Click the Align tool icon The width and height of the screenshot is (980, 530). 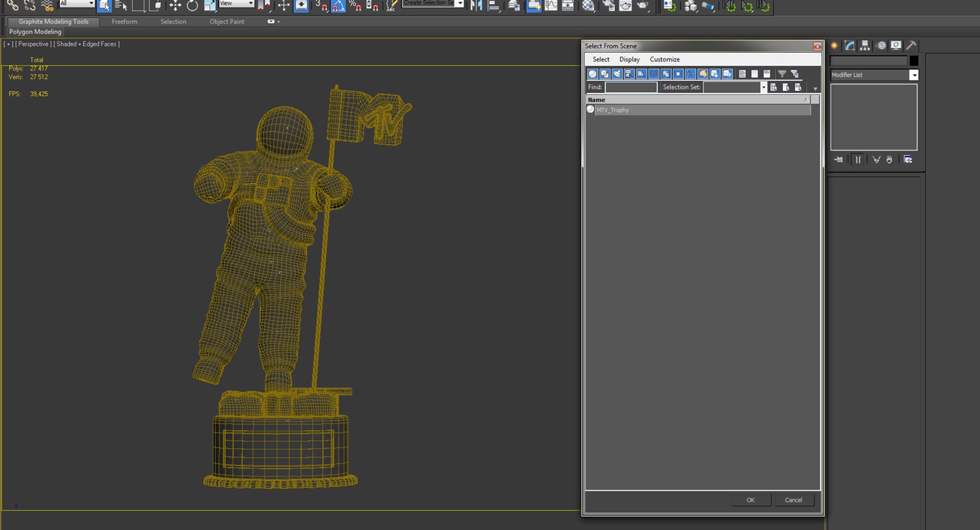(494, 6)
